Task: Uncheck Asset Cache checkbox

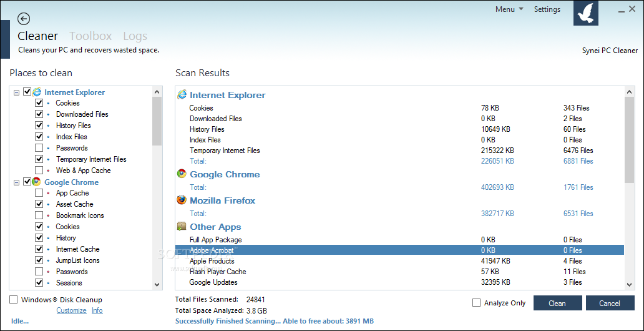Action: (x=39, y=204)
